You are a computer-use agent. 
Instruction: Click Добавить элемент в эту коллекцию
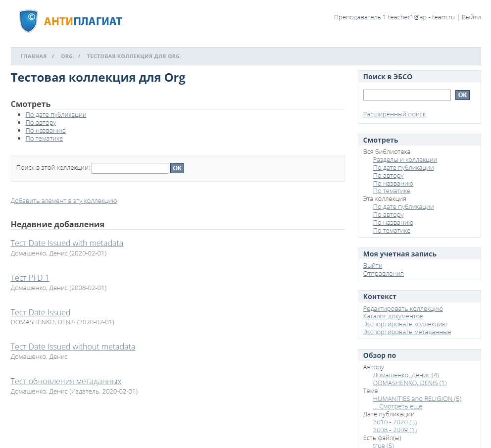(x=64, y=201)
